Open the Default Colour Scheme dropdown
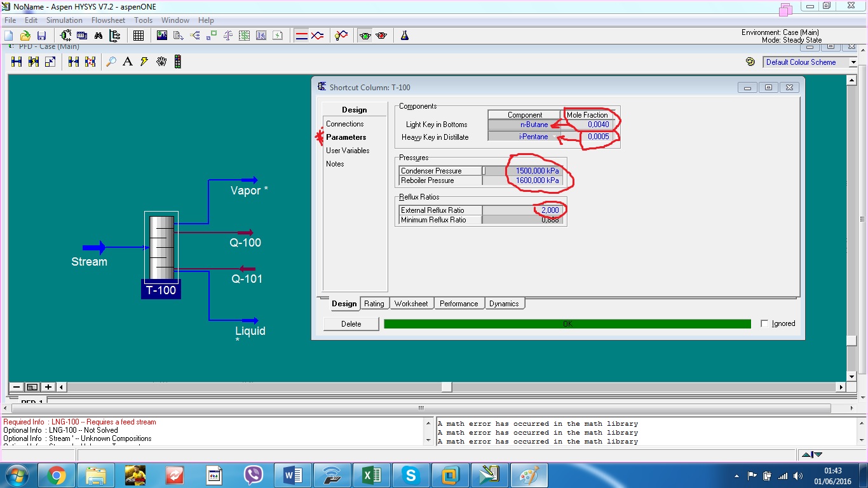Viewport: 868px width, 488px height. pos(853,62)
